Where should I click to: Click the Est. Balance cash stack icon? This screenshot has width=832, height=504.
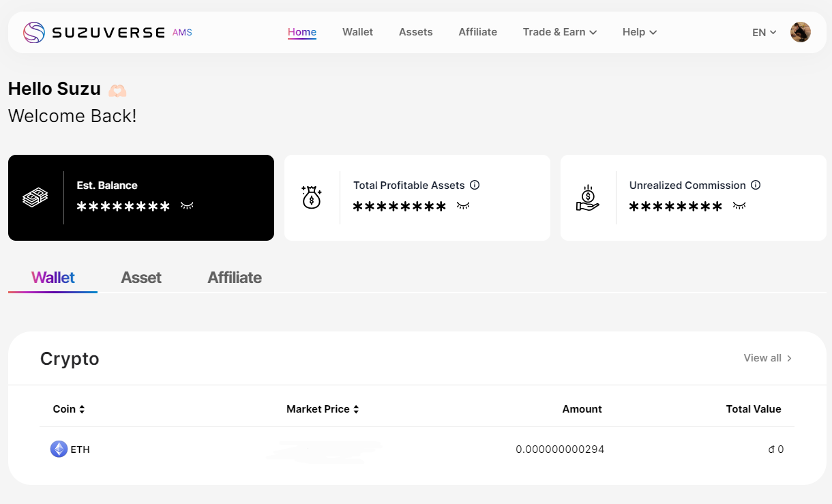coord(34,198)
